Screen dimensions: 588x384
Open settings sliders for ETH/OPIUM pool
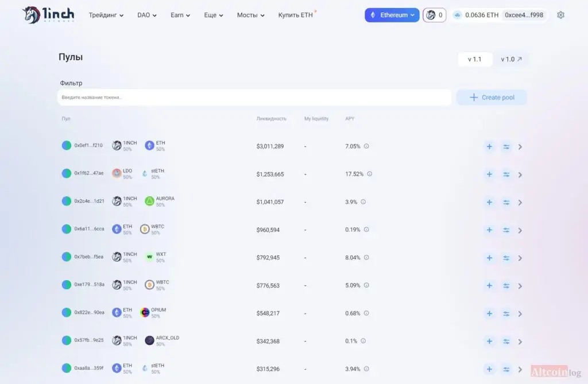(x=506, y=314)
